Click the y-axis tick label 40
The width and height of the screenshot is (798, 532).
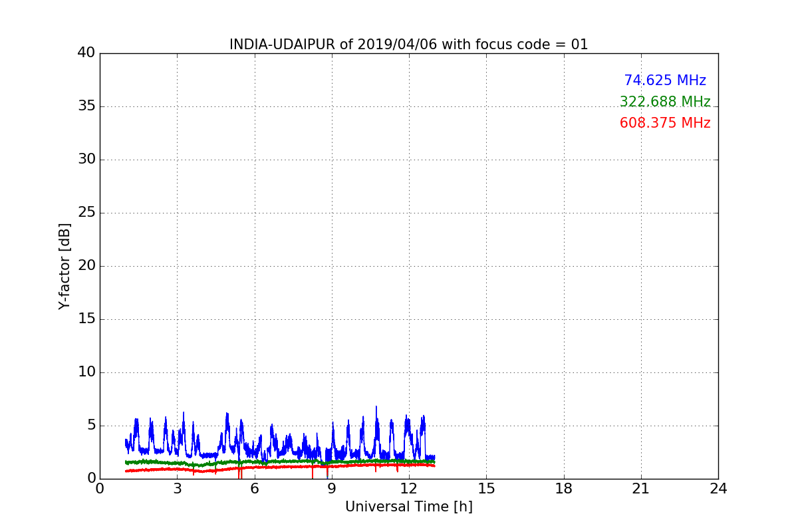86,53
